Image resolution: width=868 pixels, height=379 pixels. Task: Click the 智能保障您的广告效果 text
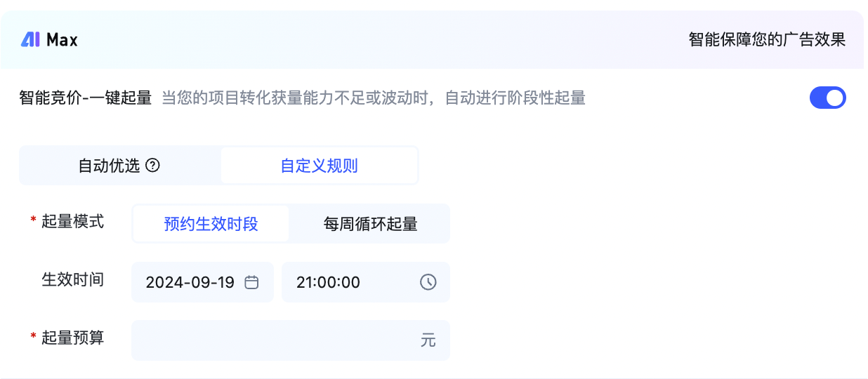point(767,39)
